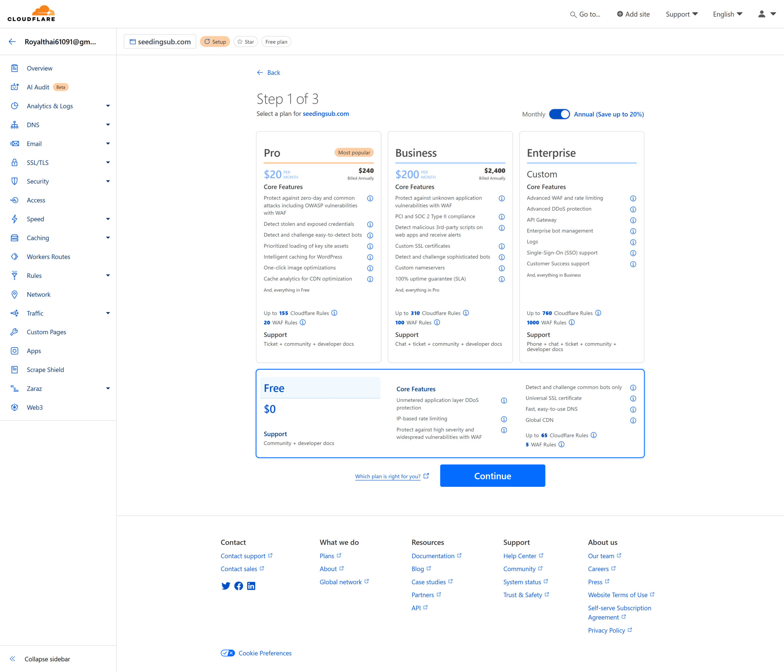This screenshot has width=784, height=672.
Task: Open Which plan is right for you link
Action: (x=392, y=476)
